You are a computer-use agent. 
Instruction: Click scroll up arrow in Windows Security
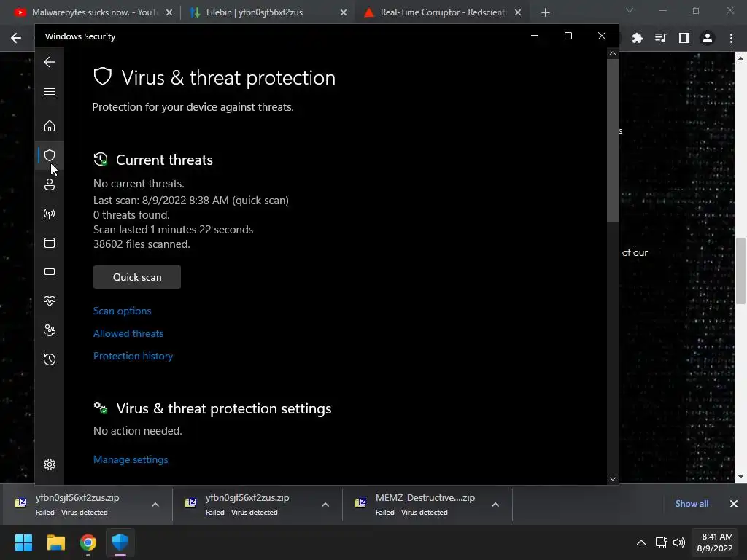click(x=613, y=53)
